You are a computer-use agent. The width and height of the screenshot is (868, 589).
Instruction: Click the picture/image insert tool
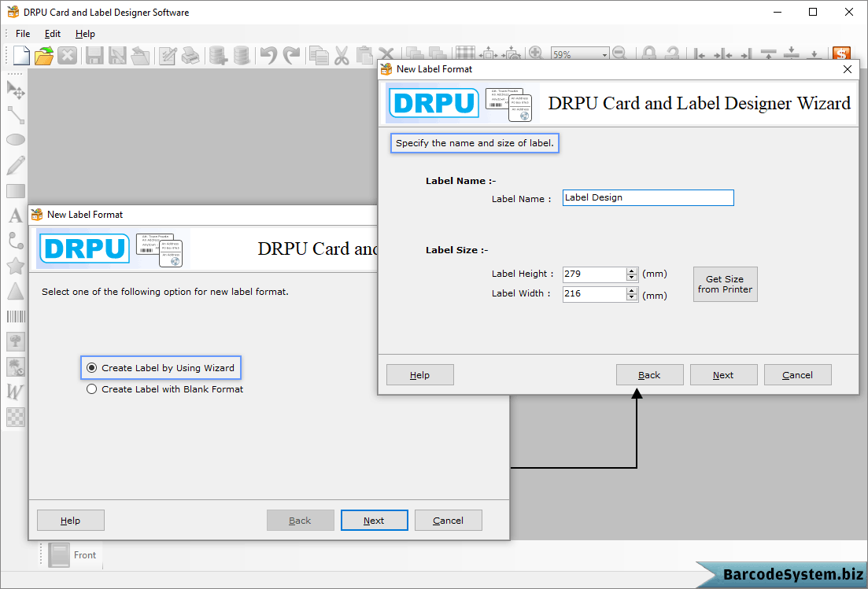pyautogui.click(x=16, y=341)
